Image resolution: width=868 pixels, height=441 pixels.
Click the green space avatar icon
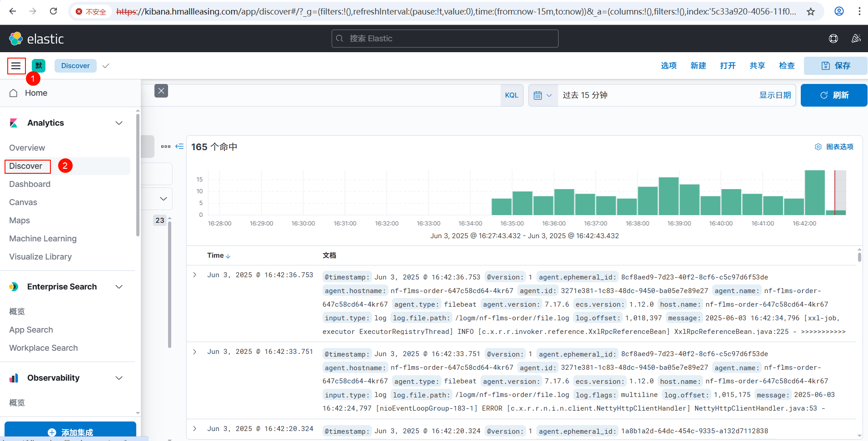pos(39,66)
